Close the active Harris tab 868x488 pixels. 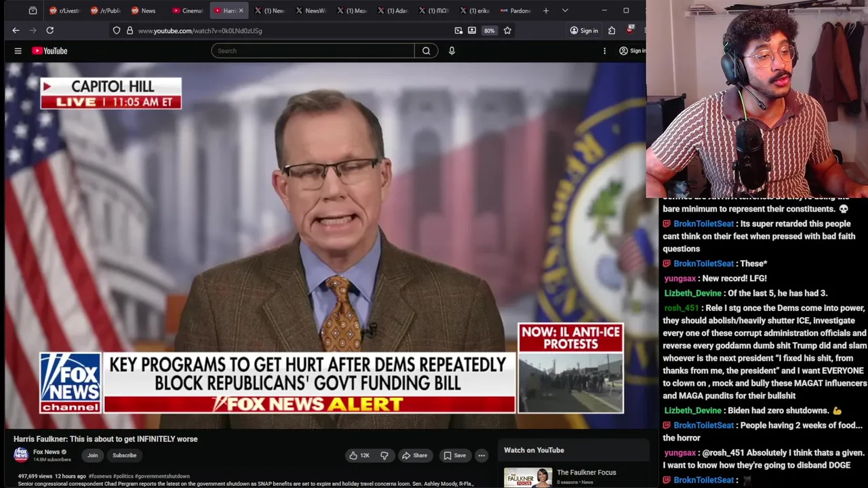point(241,11)
